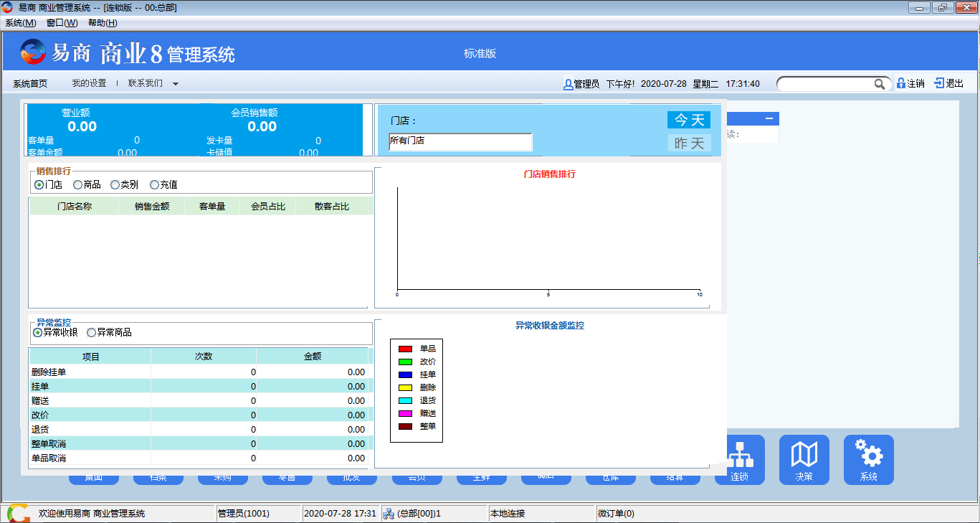
Task: Open the 系统(M) menu
Action: [x=20, y=23]
